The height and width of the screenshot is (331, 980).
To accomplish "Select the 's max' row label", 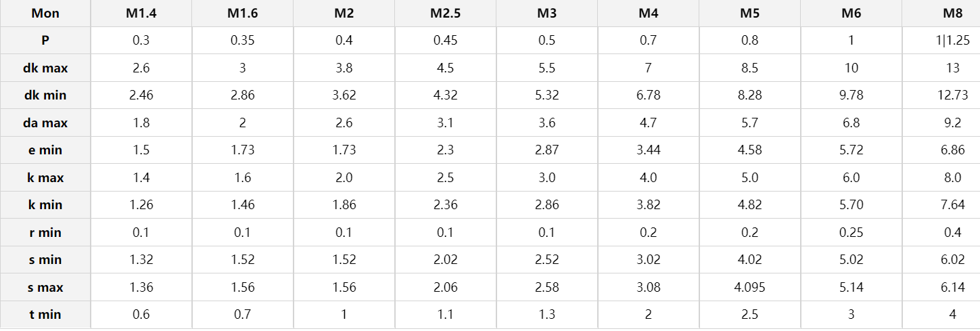I will (45, 288).
